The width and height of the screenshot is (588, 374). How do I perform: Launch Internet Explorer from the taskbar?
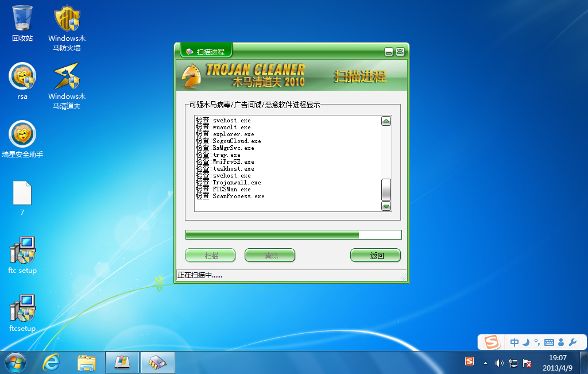click(x=51, y=363)
